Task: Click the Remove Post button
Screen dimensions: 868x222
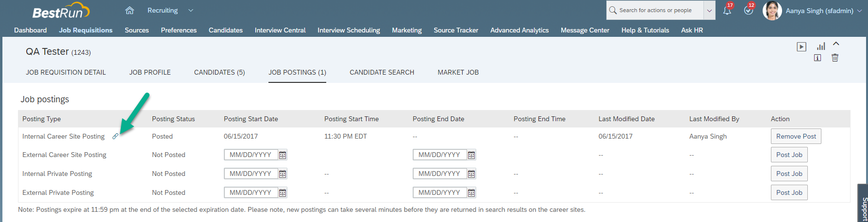Action: [x=796, y=136]
